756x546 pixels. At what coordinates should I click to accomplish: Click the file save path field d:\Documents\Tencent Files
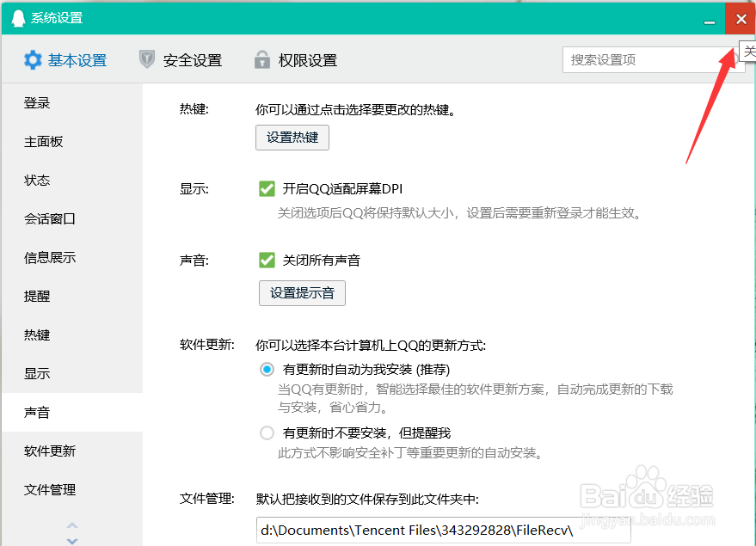pos(443,531)
